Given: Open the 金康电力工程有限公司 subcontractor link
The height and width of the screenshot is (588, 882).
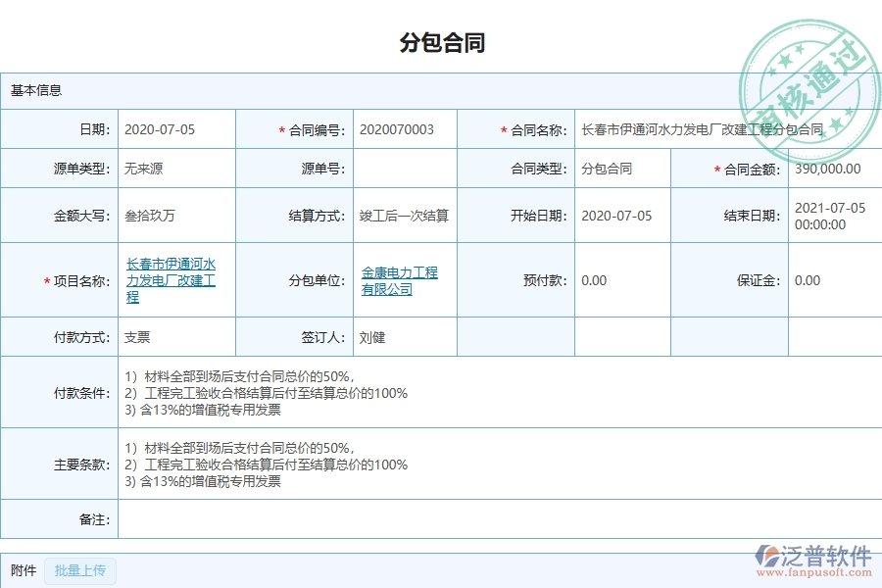Looking at the screenshot, I should [x=396, y=281].
